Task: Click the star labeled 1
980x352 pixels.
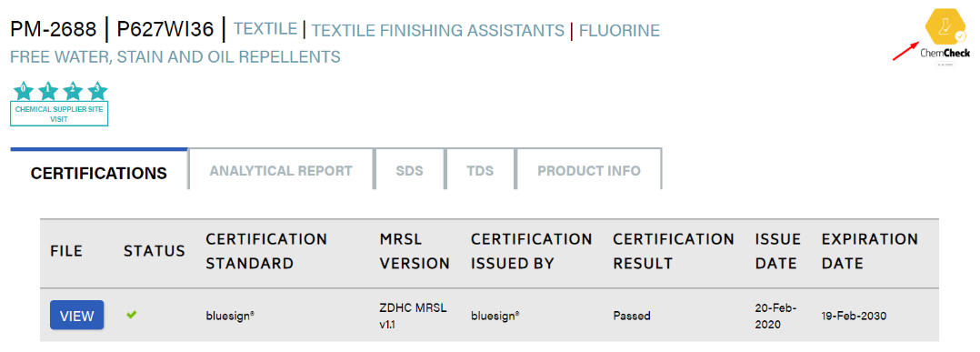Action: [48, 91]
